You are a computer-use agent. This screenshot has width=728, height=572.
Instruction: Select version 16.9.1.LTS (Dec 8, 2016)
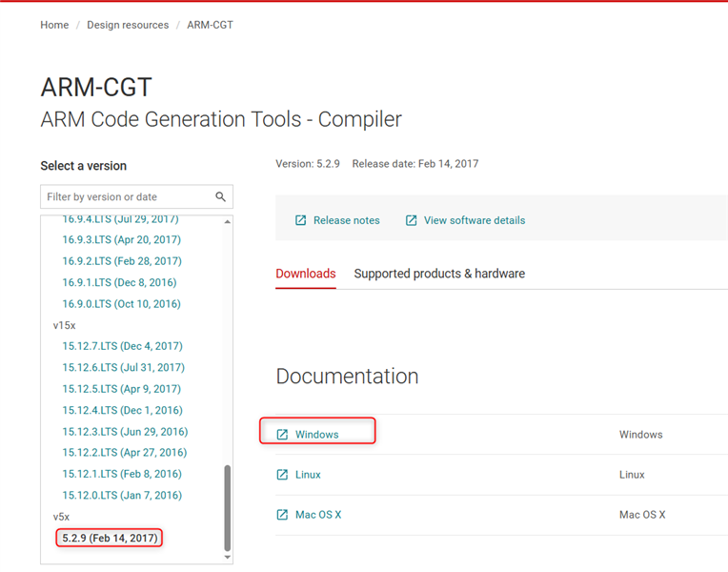(119, 282)
